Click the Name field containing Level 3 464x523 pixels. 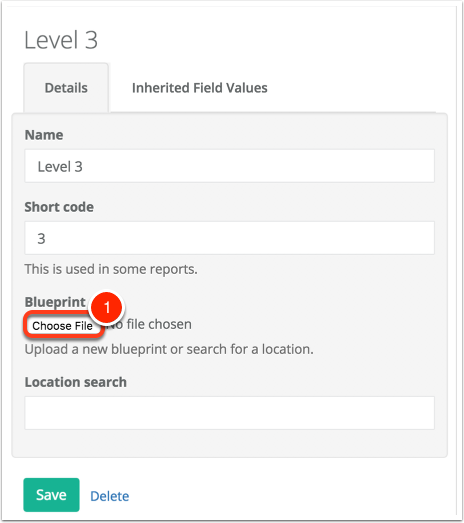[229, 166]
